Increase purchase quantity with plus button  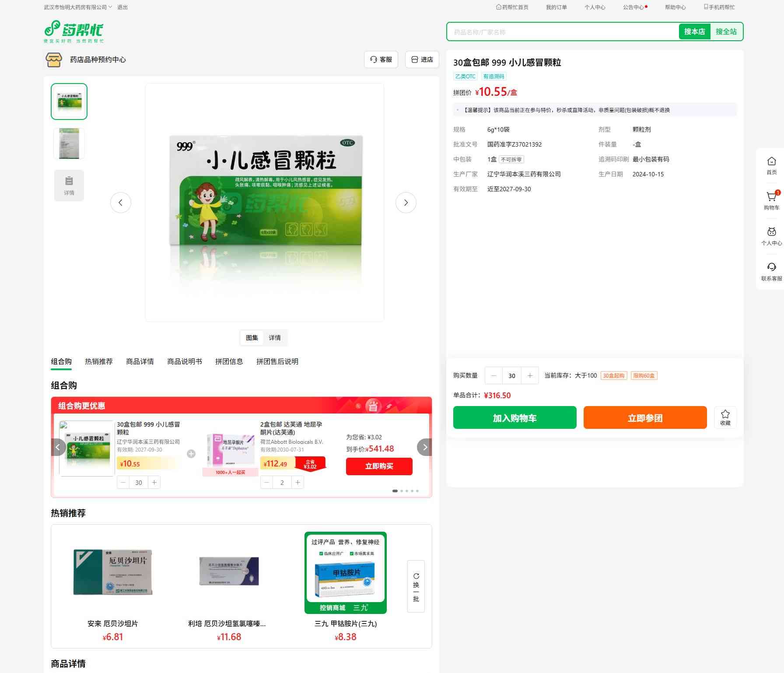click(x=530, y=375)
